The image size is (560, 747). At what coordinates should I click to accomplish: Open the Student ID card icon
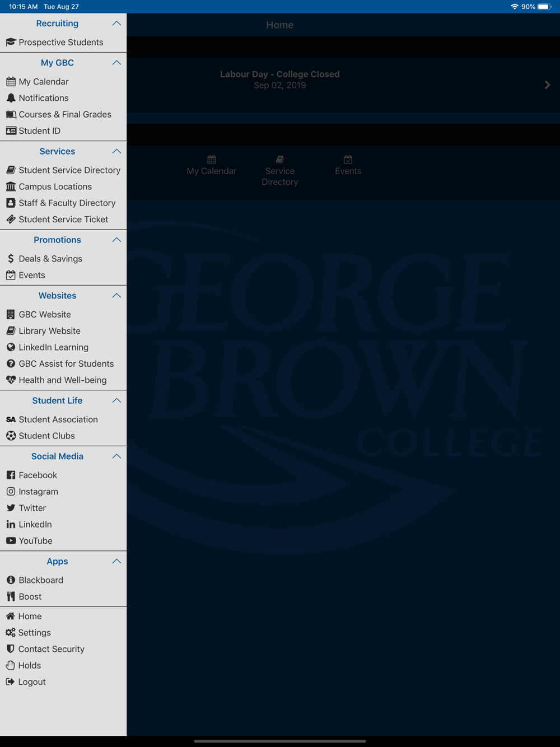point(11,130)
